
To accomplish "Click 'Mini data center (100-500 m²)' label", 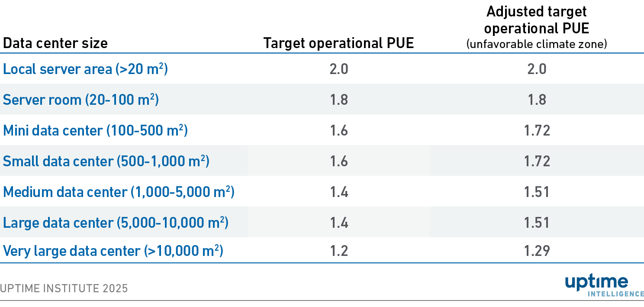I will [x=95, y=130].
